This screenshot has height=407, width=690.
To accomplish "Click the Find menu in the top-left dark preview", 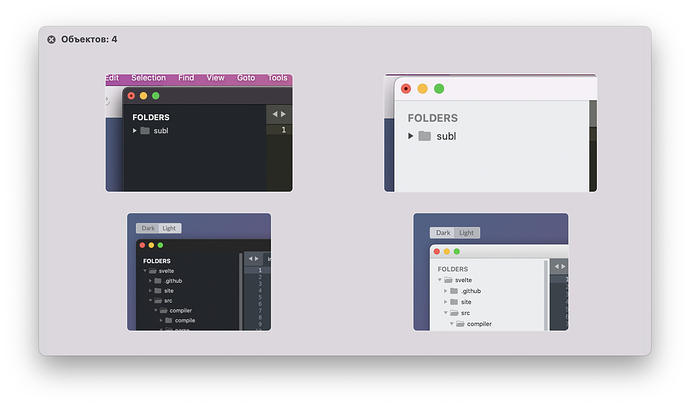I will pos(187,78).
